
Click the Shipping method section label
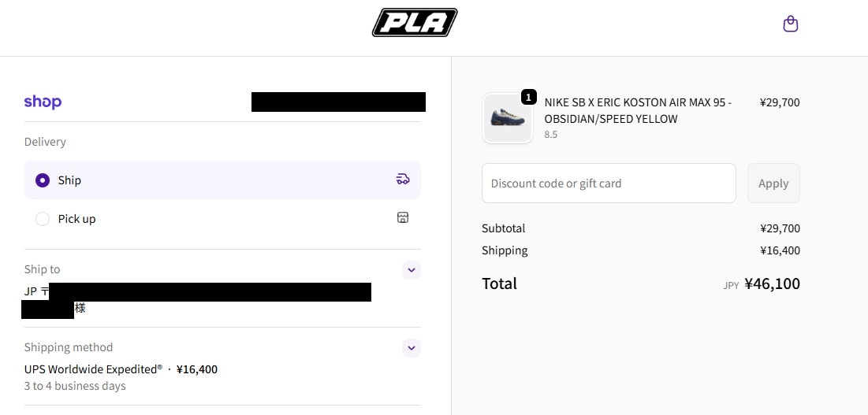coord(69,347)
